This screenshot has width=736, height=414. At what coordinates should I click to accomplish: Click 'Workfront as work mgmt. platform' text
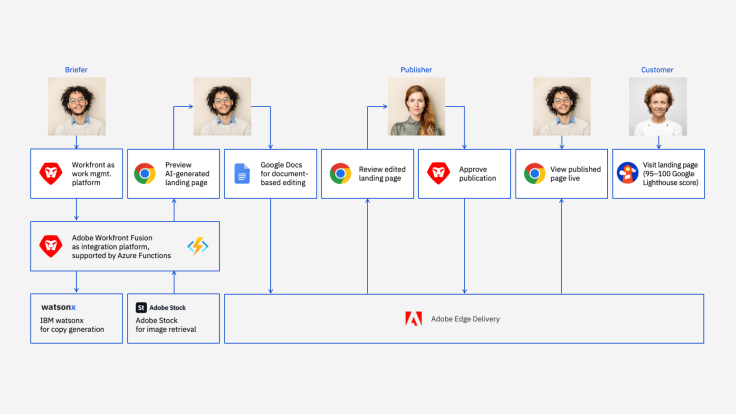coord(93,174)
